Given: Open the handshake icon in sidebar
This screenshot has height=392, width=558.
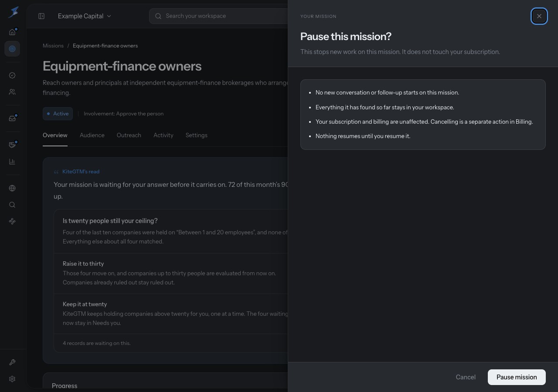Looking at the screenshot, I should click(12, 145).
